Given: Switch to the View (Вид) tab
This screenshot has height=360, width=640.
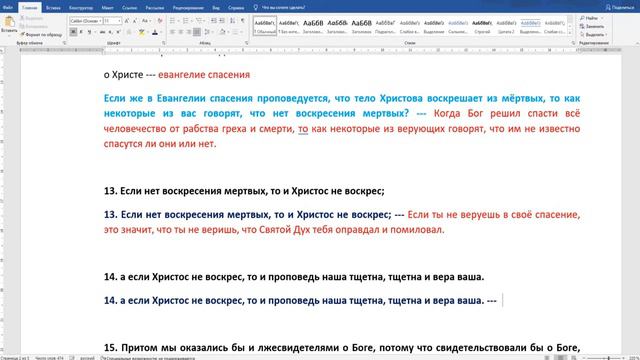Looking at the screenshot, I should pyautogui.click(x=216, y=7).
